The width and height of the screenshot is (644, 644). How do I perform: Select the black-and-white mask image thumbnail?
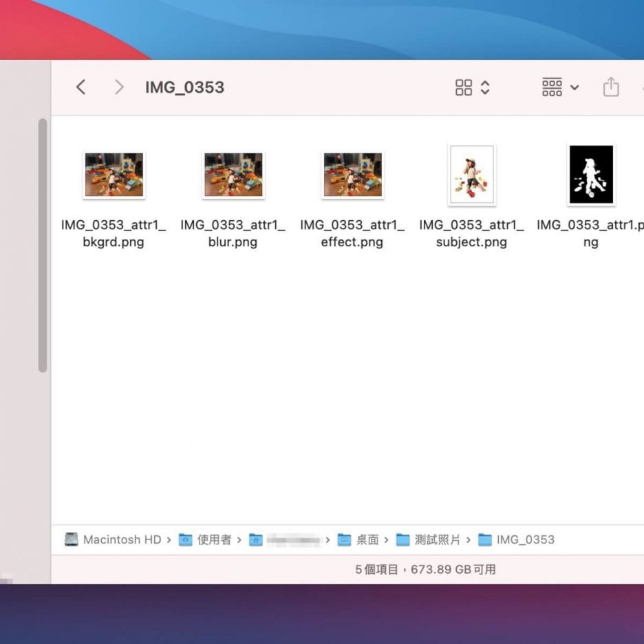click(x=590, y=175)
